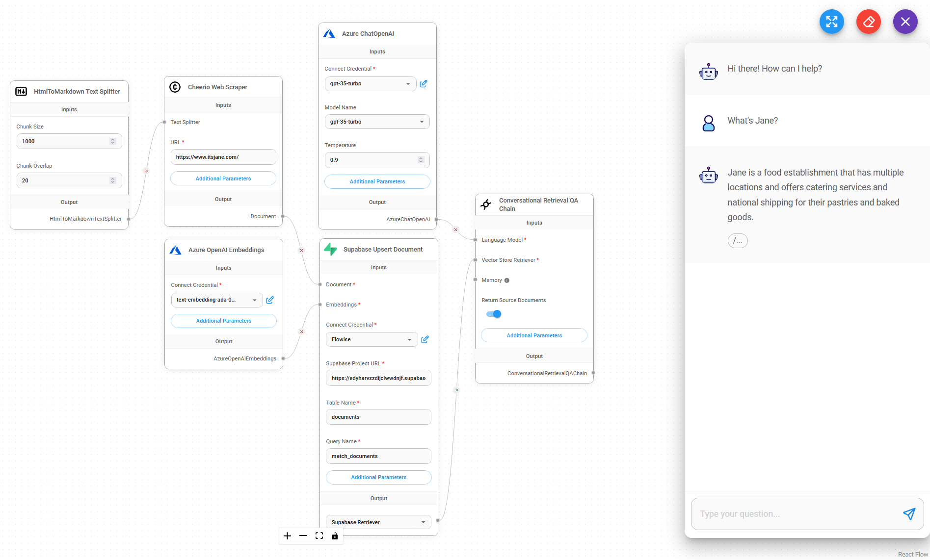
Task: Click the Type your question input field
Action: pyautogui.click(x=795, y=514)
